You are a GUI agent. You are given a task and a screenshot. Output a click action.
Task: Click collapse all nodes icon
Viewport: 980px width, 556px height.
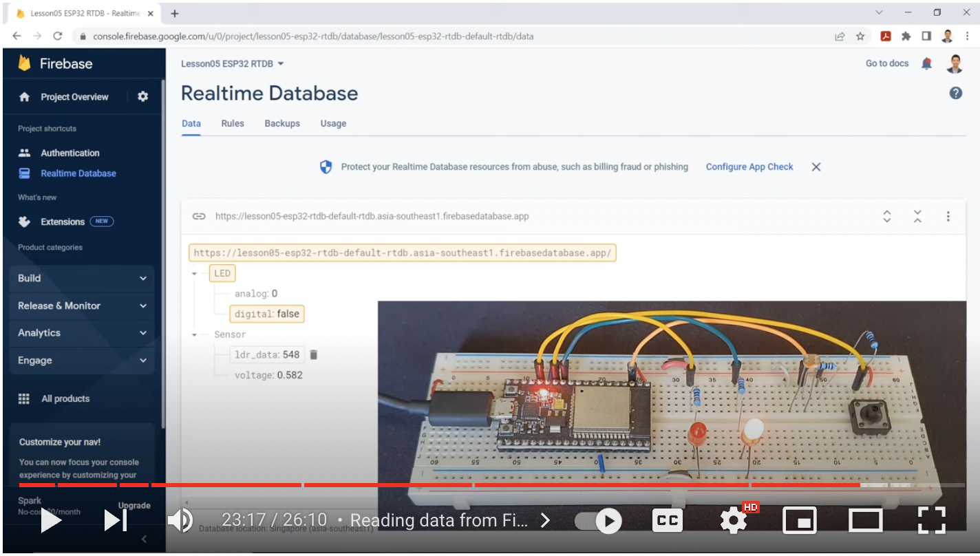pyautogui.click(x=917, y=216)
